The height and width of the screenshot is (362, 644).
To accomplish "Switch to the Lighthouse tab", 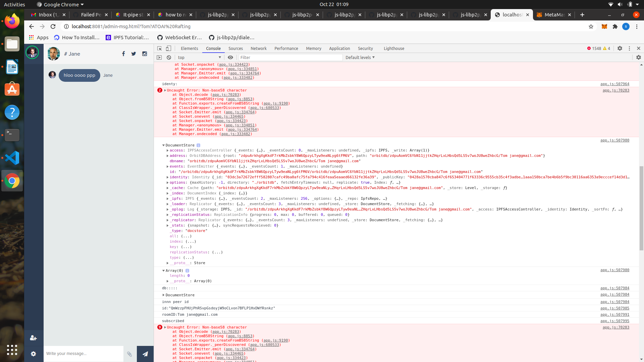I will (394, 48).
